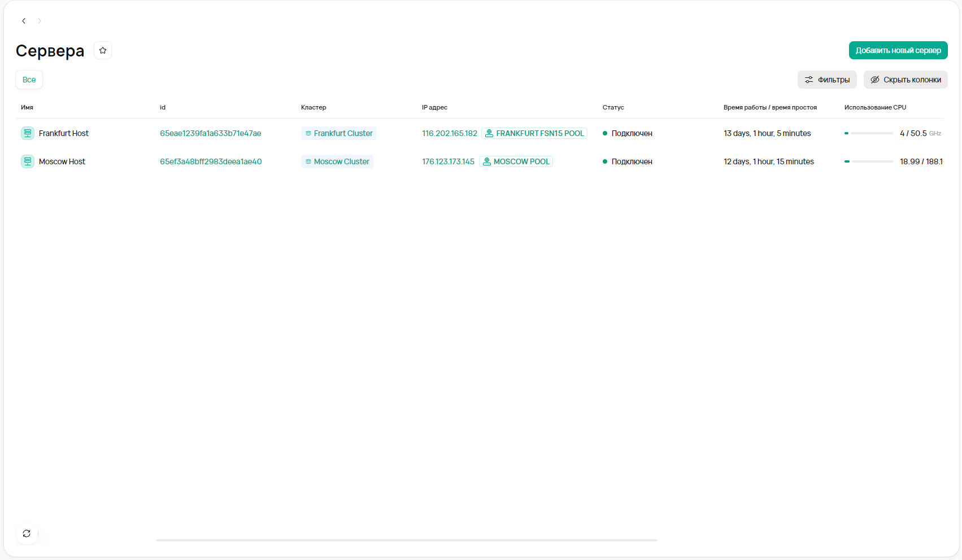Select the Все tab
The image size is (962, 560).
point(29,80)
